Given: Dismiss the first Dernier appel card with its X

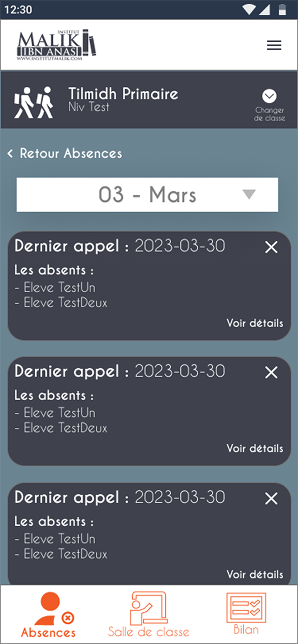Looking at the screenshot, I should coord(271,247).
